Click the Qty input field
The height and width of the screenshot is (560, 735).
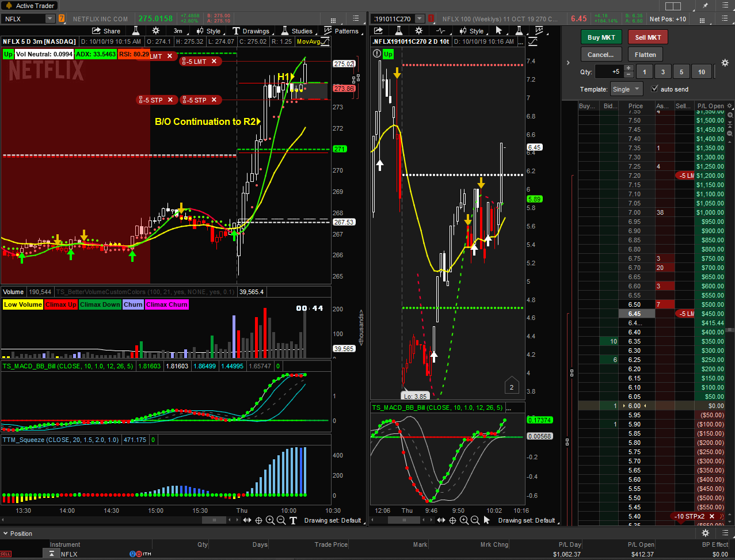click(x=609, y=72)
